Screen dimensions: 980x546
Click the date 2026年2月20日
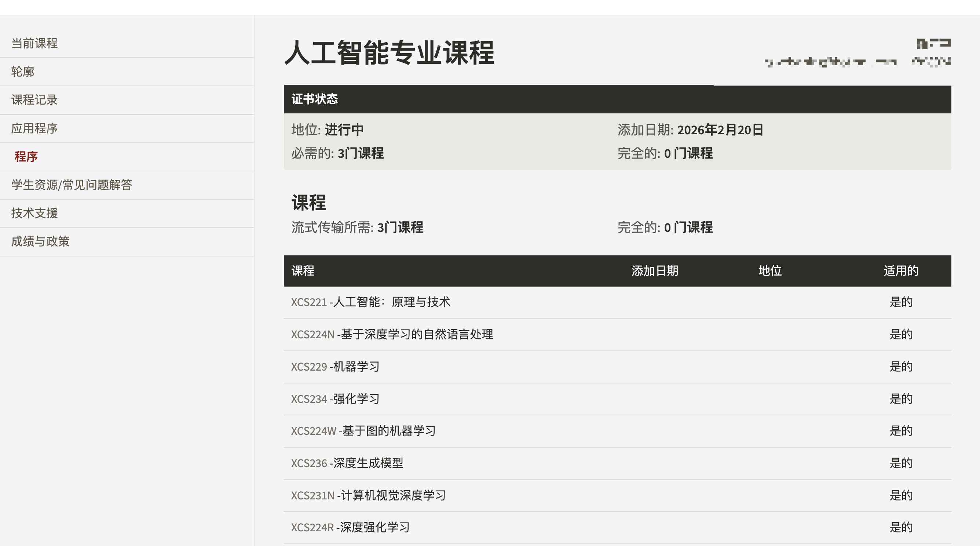tap(720, 130)
